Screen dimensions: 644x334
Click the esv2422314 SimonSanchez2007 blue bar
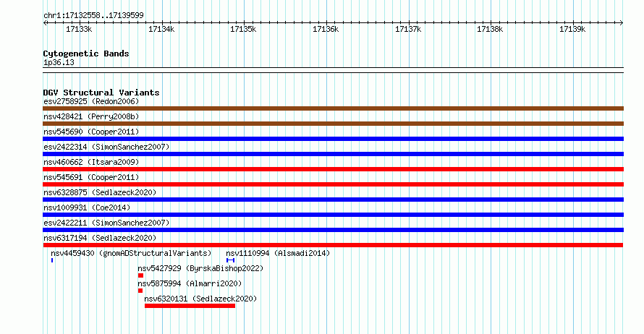point(333,154)
